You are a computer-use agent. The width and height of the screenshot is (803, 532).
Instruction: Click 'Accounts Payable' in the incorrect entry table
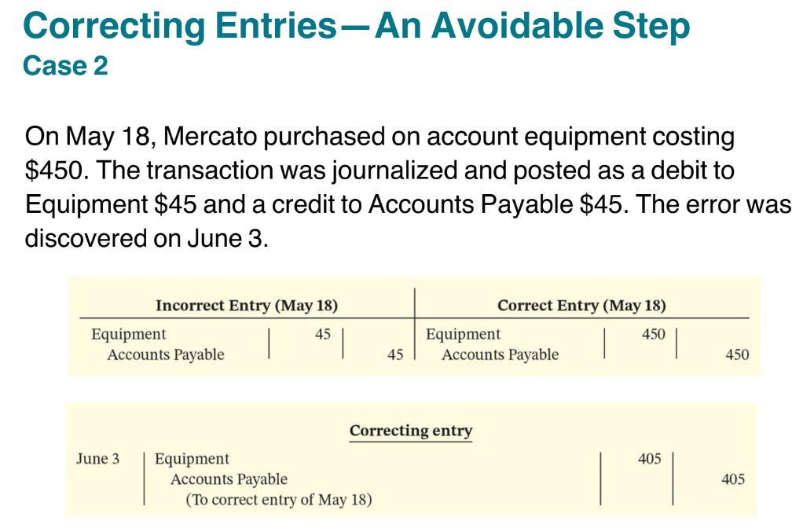click(166, 355)
